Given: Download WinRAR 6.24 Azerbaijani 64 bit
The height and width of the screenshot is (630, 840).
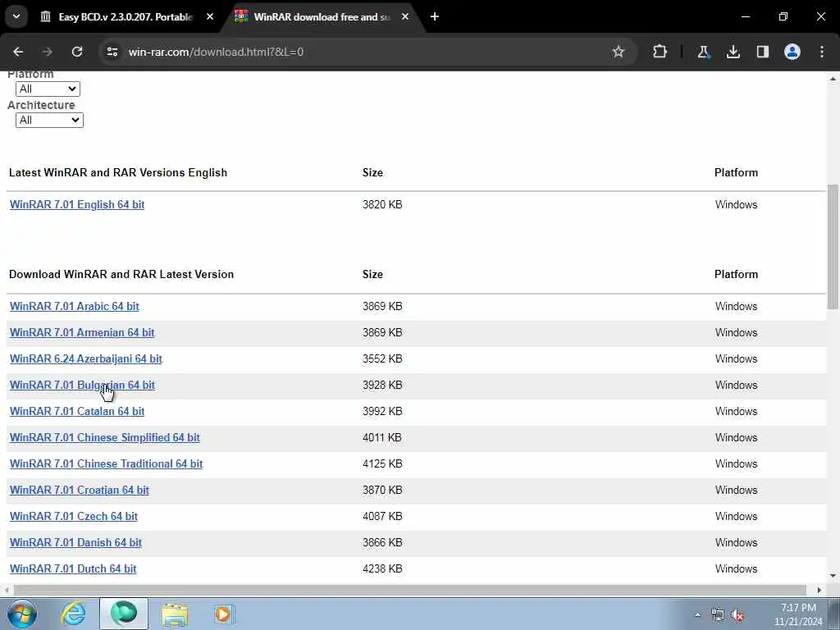Looking at the screenshot, I should tap(85, 359).
